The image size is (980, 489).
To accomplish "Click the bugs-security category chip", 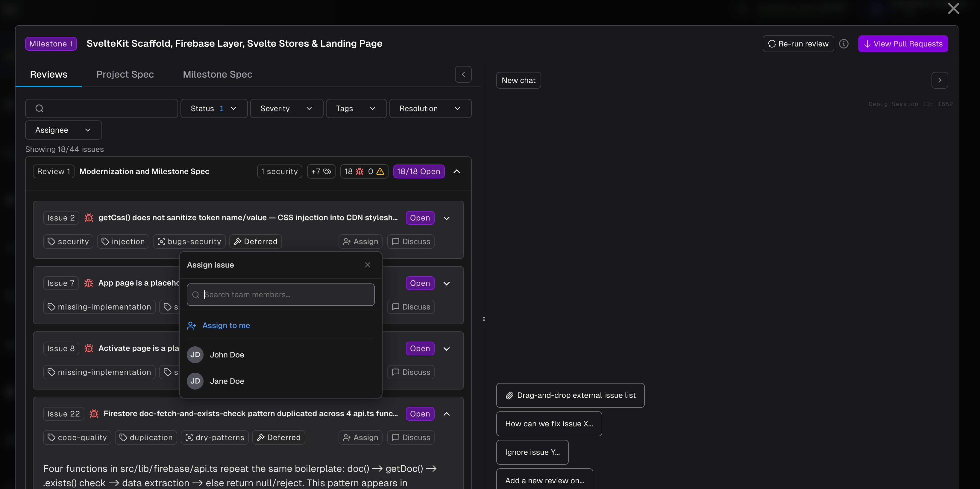I will [x=189, y=242].
